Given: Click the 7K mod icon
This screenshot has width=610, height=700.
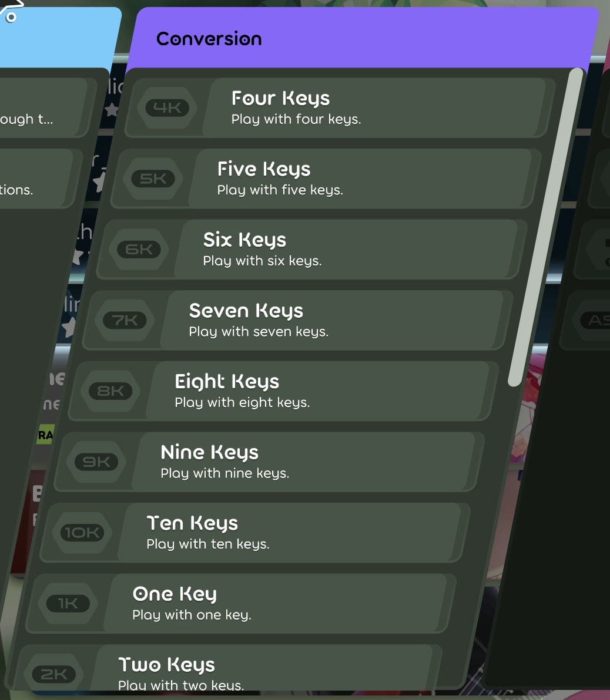Looking at the screenshot, I should tap(125, 320).
